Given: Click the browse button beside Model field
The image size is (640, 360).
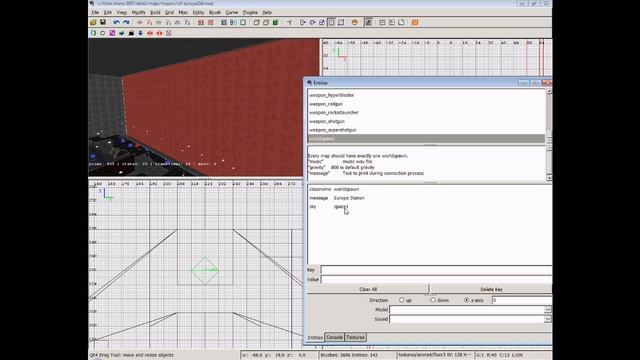Looking at the screenshot, I should (x=548, y=309).
